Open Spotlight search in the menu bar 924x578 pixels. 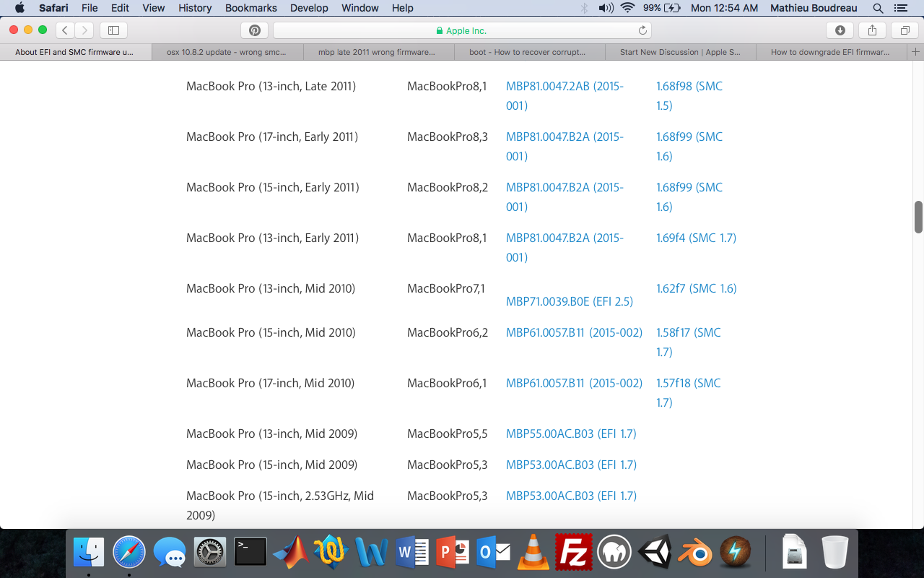879,8
